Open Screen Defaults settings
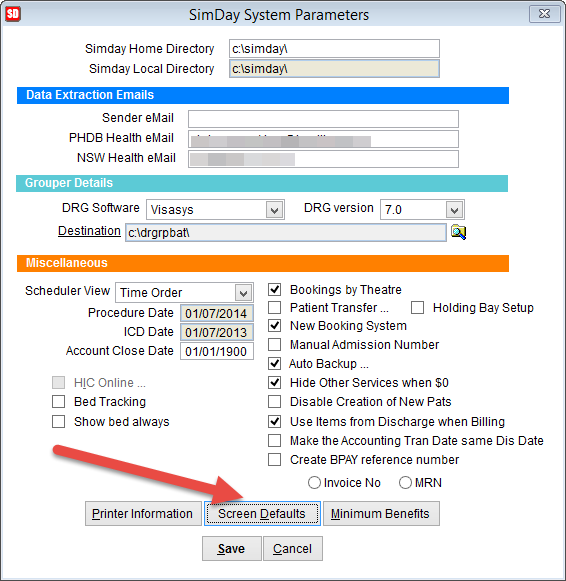Viewport: 566px width, 581px height. click(262, 514)
